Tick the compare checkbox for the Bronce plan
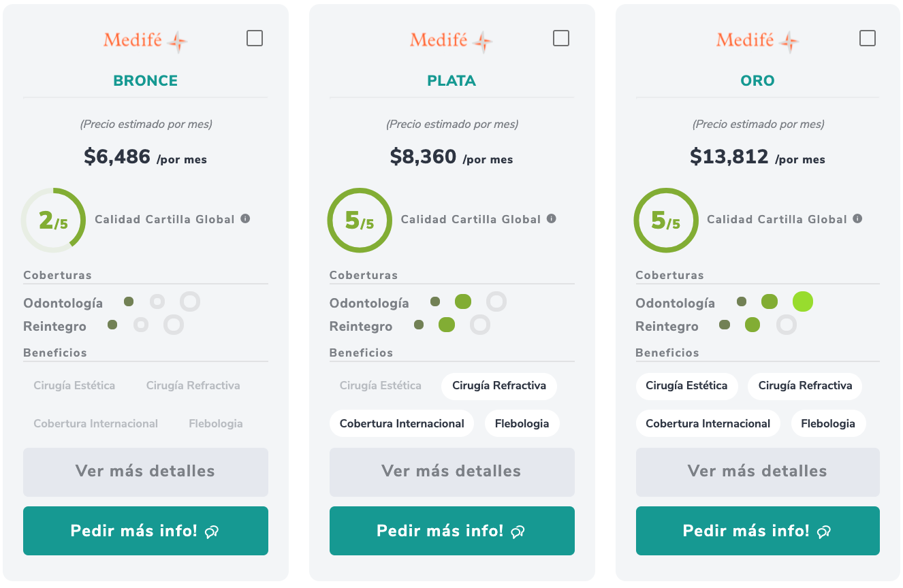Screen dimensions: 903x588 [255, 38]
